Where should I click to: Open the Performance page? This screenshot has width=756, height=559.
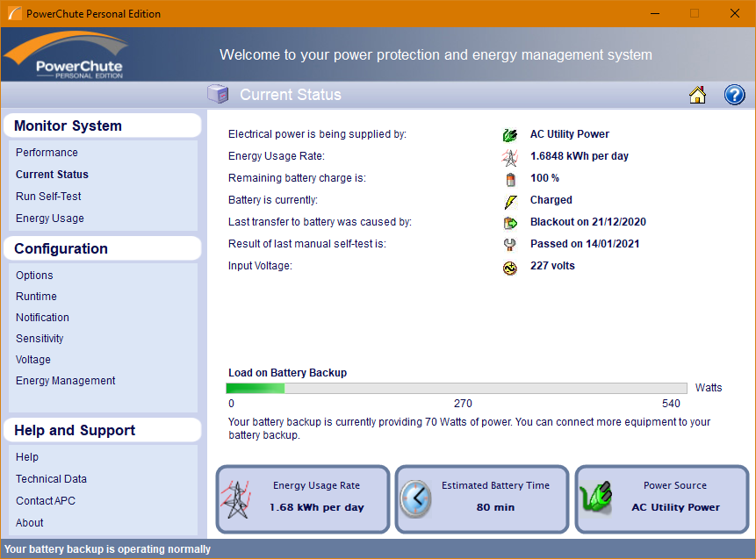[47, 153]
